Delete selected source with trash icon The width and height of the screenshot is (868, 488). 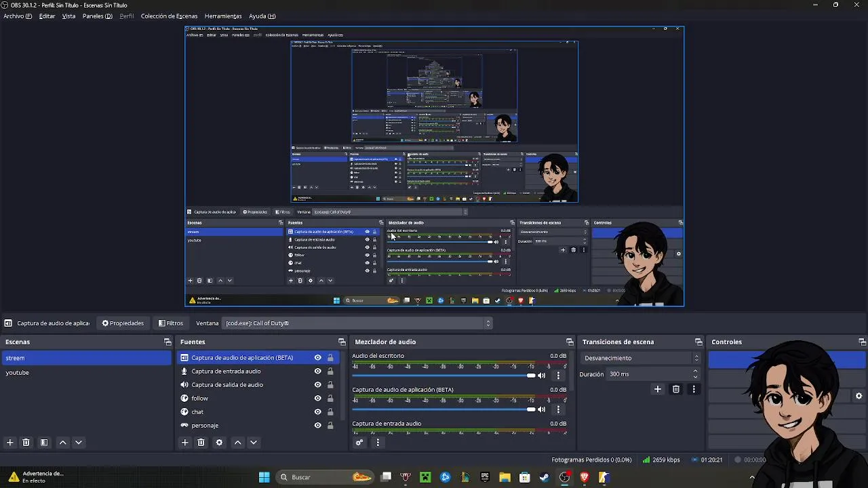point(201,443)
